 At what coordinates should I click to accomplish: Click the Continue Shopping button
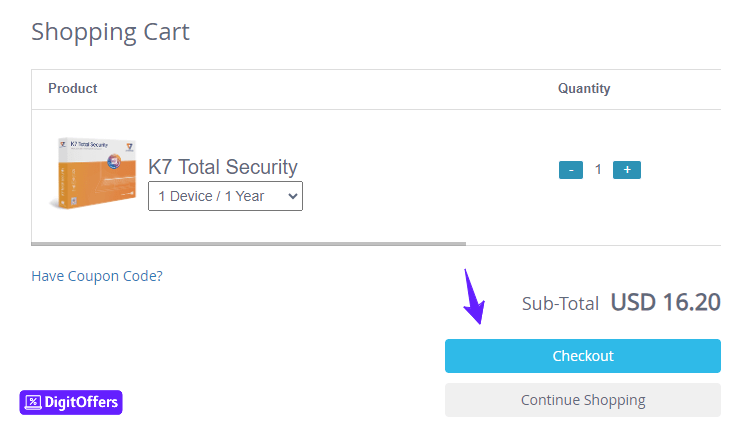click(x=582, y=400)
